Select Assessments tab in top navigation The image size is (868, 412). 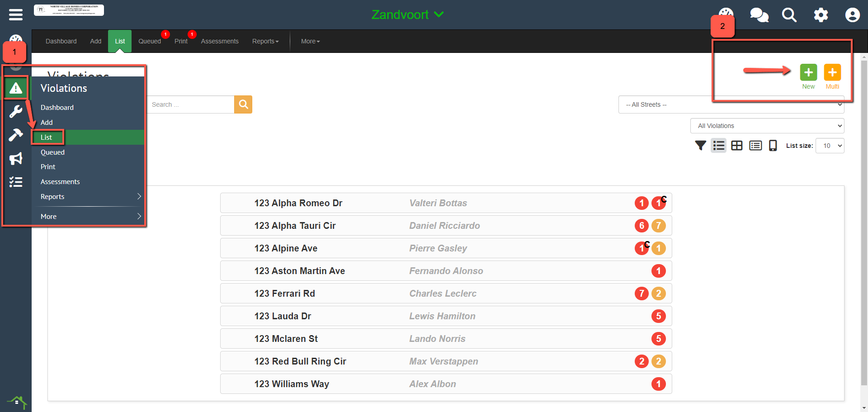click(220, 41)
